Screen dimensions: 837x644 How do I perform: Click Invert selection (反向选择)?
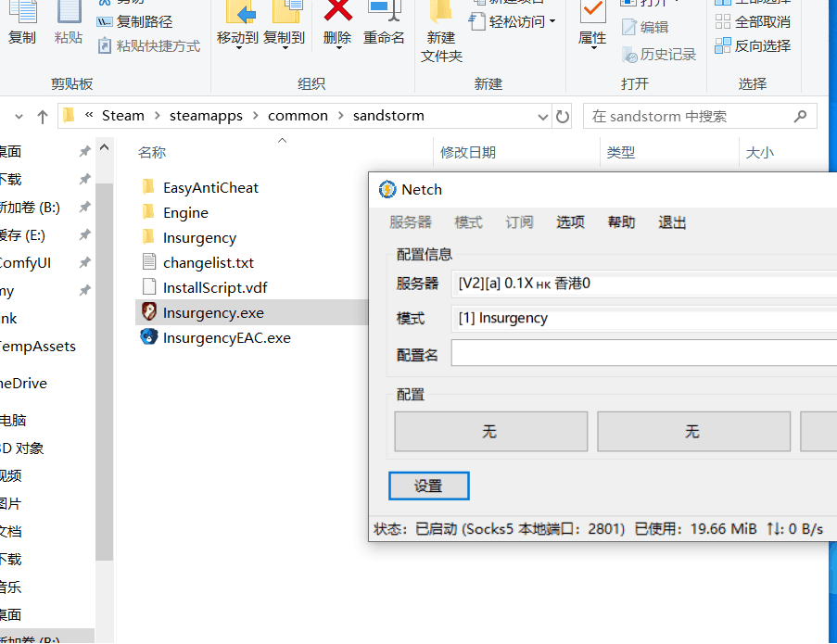(x=754, y=46)
